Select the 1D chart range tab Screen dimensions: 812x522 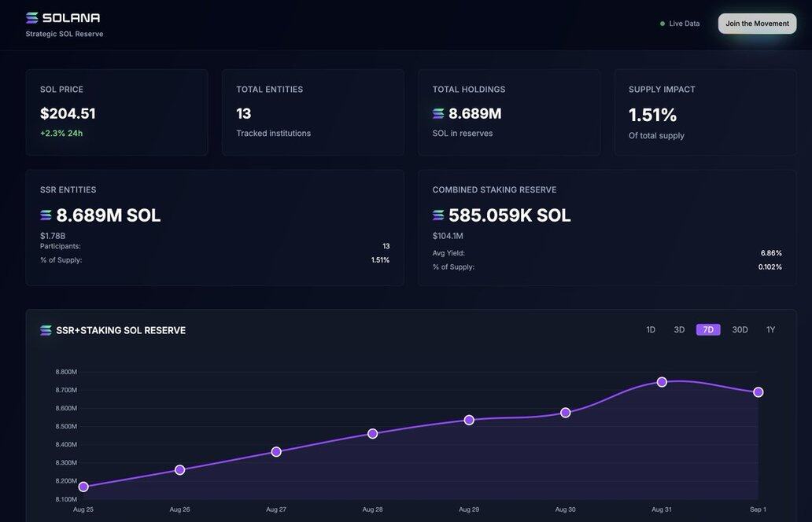[x=651, y=329]
